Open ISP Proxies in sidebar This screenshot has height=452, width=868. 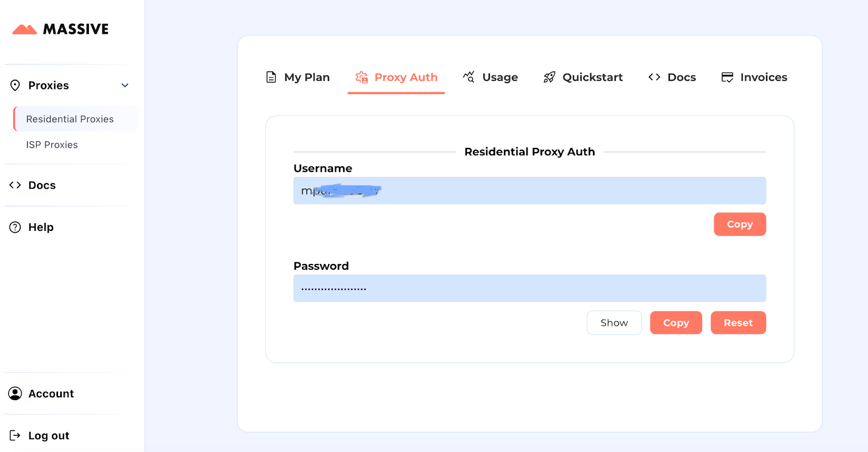coord(52,145)
